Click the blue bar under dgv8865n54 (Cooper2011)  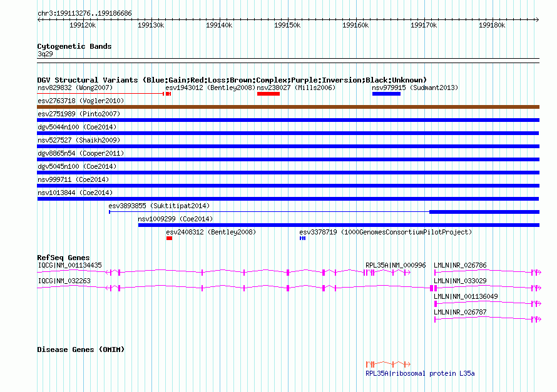tap(288, 159)
